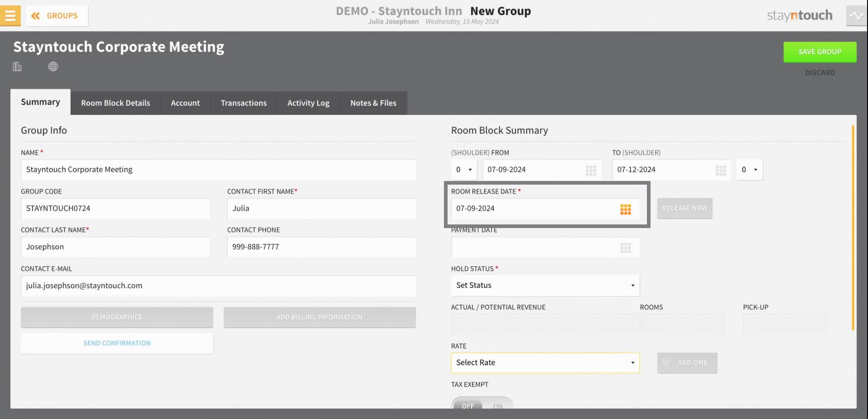Toggle the Tax Exempt switch
This screenshot has height=419, width=868.
point(482,404)
